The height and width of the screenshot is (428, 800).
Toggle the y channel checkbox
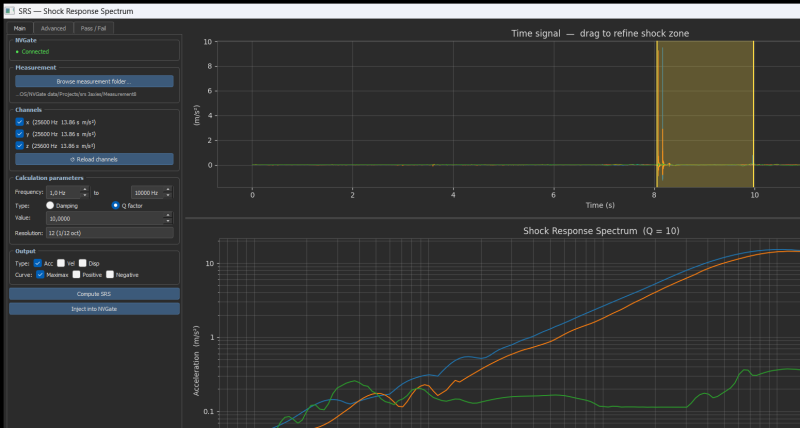[x=19, y=134]
